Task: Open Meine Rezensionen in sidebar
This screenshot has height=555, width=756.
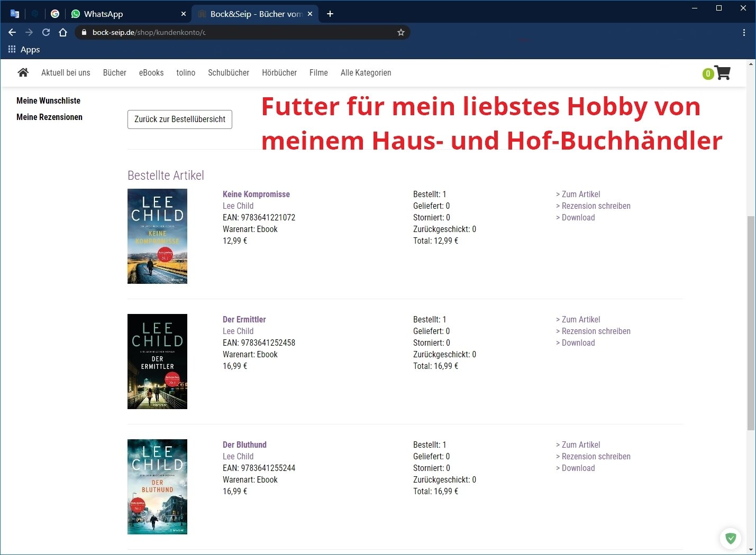Action: pyautogui.click(x=49, y=117)
